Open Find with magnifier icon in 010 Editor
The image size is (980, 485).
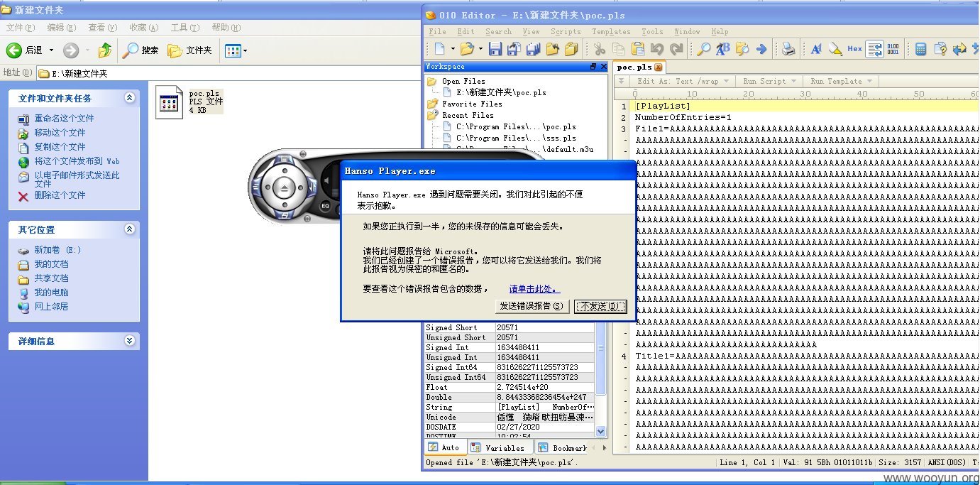click(x=703, y=49)
